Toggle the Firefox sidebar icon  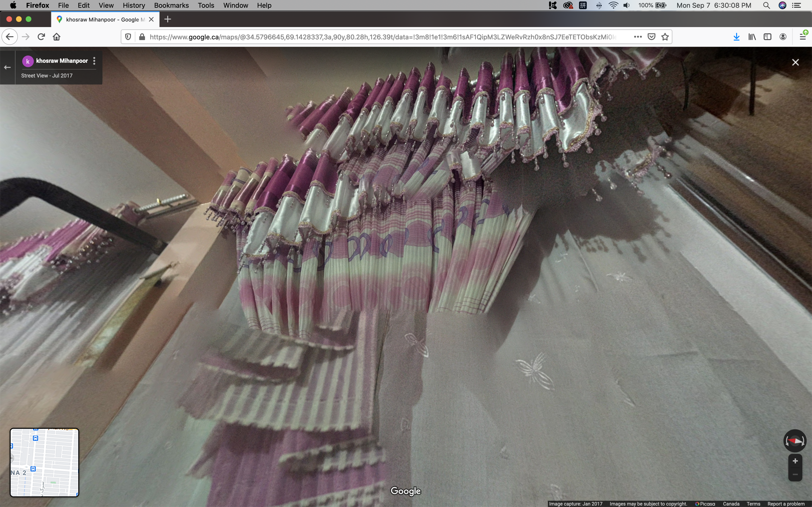tap(767, 37)
